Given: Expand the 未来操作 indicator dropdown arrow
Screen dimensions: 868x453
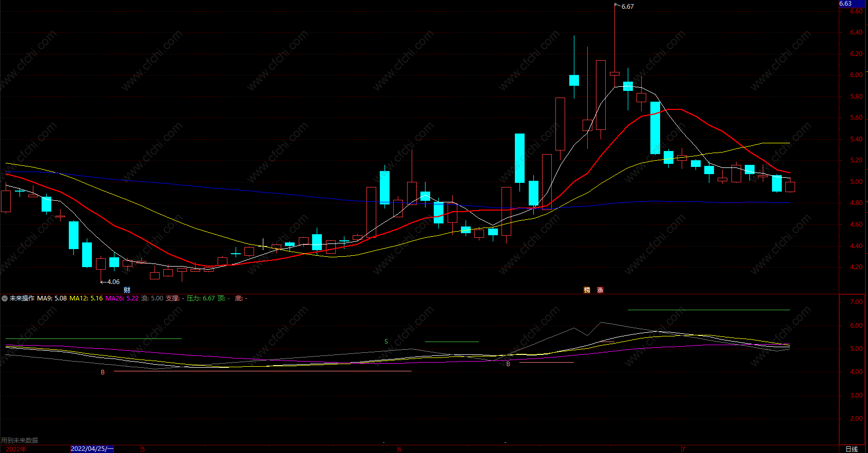Looking at the screenshot, I should click(5, 298).
